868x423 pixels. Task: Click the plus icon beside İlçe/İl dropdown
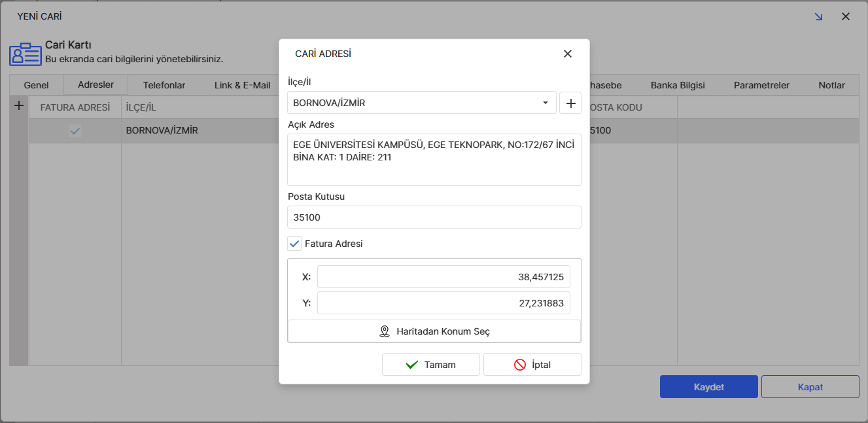570,103
